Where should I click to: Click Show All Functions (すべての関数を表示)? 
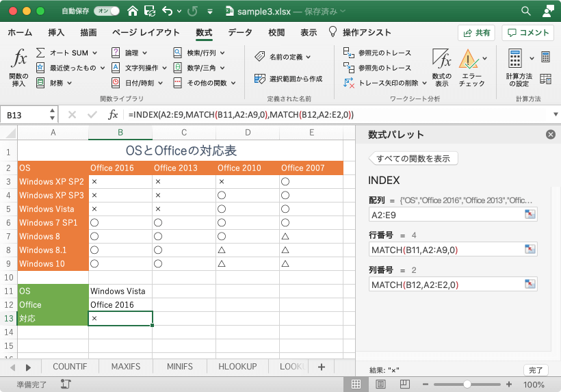[413, 159]
